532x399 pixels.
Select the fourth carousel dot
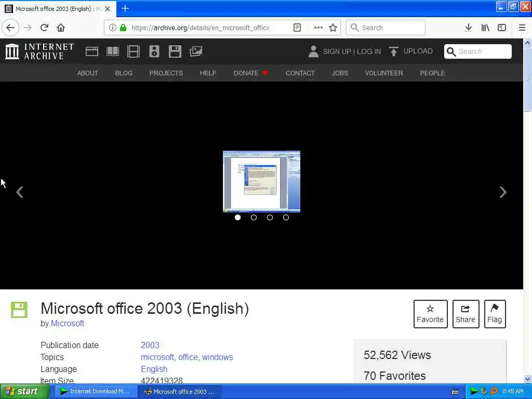286,218
